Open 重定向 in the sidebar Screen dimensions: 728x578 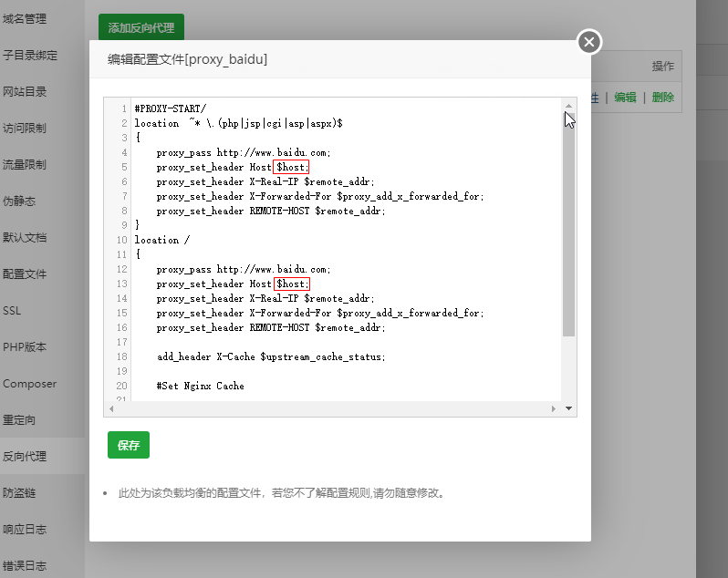[x=19, y=419]
